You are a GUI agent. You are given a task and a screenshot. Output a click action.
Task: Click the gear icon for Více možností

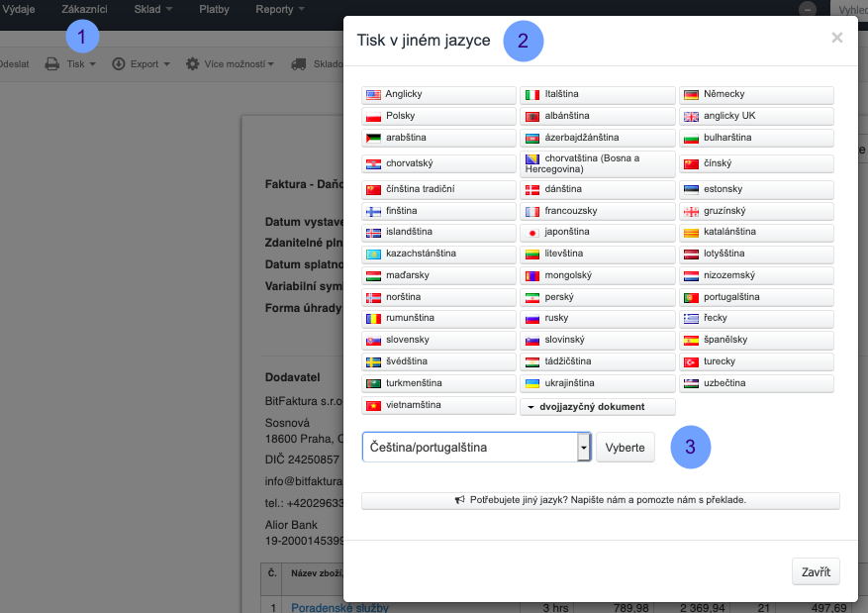(x=193, y=64)
